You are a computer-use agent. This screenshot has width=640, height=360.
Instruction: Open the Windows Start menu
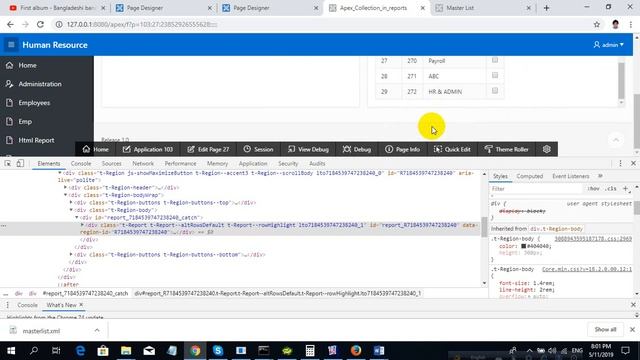click(11, 351)
